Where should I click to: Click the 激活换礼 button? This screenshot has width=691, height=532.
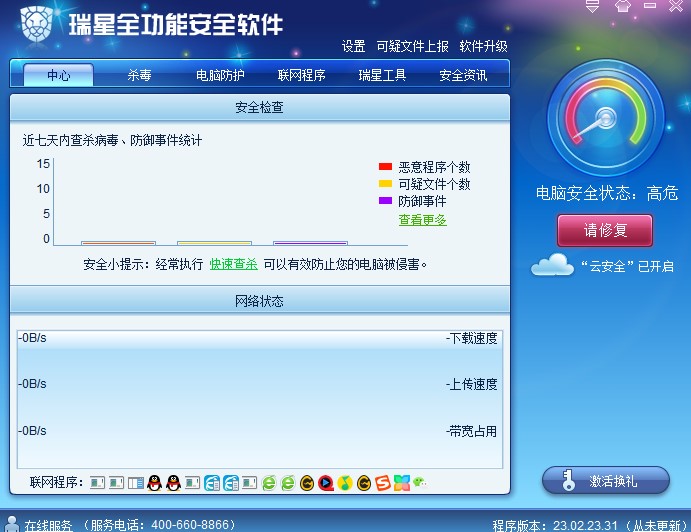click(x=605, y=481)
